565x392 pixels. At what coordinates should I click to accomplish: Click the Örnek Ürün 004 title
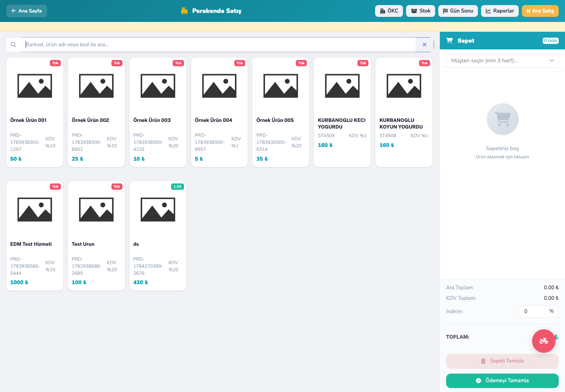213,120
